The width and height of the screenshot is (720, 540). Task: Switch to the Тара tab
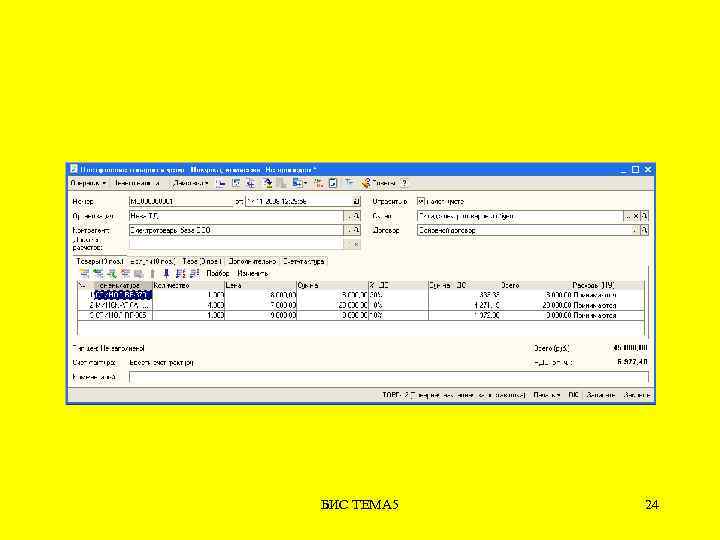pyautogui.click(x=202, y=261)
